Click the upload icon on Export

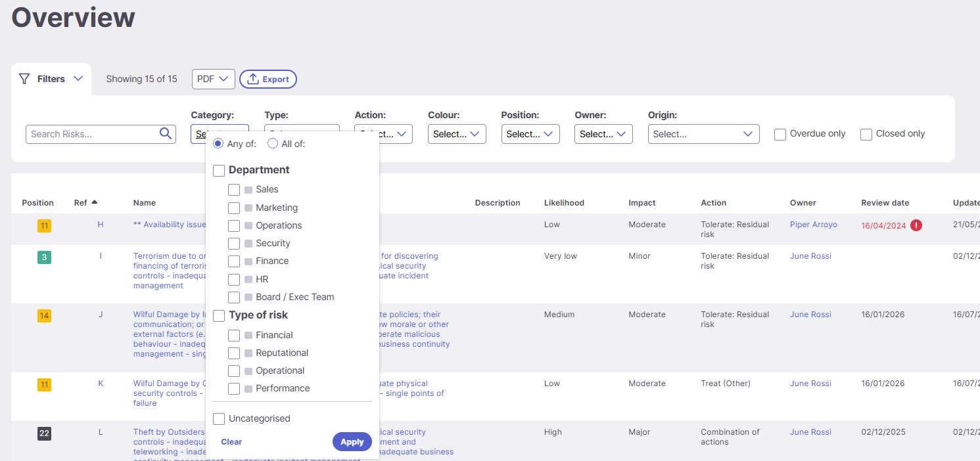point(253,79)
